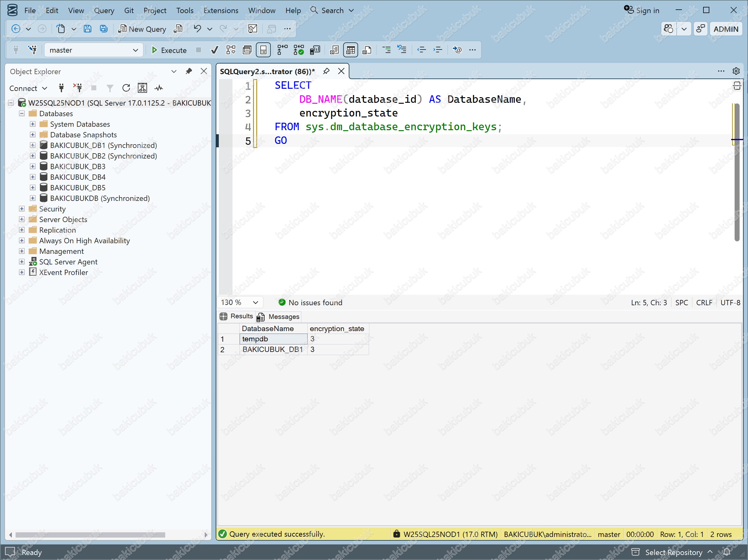The image size is (748, 560).
Task: Click the notifications bell icon
Action: coord(726,552)
